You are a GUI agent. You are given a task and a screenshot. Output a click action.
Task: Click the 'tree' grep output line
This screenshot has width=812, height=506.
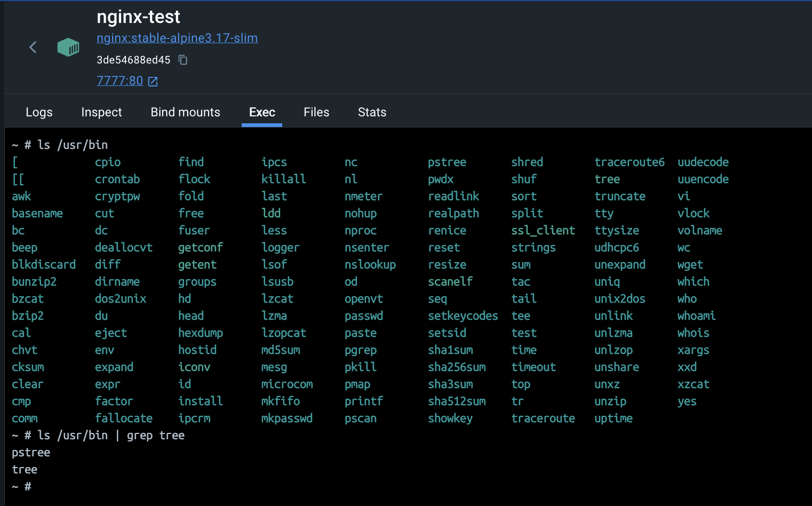point(25,470)
